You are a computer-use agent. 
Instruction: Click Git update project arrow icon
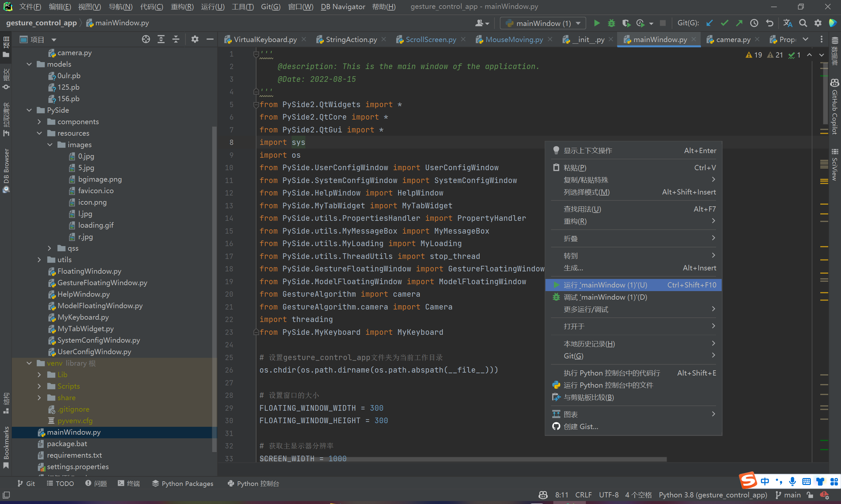[x=709, y=23]
